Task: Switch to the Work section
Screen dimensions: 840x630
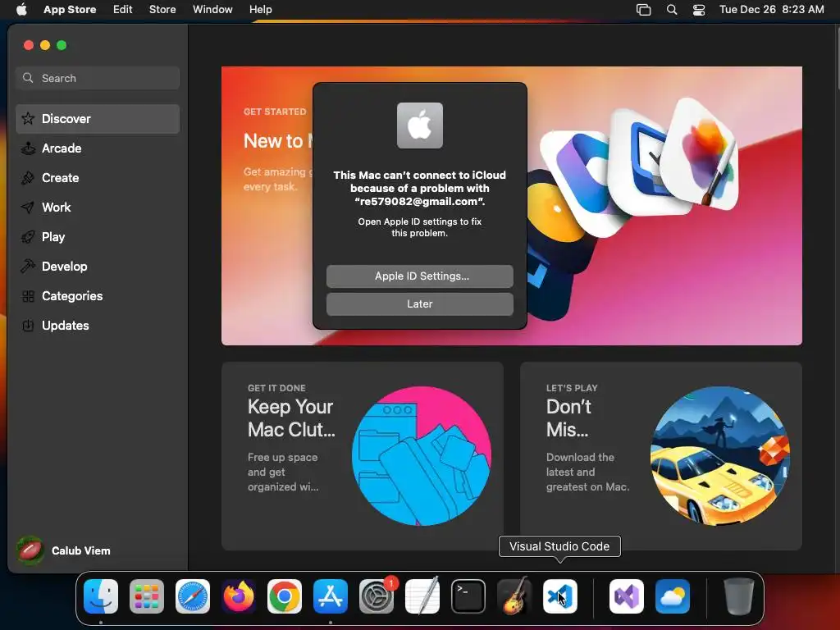Action: (x=98, y=208)
